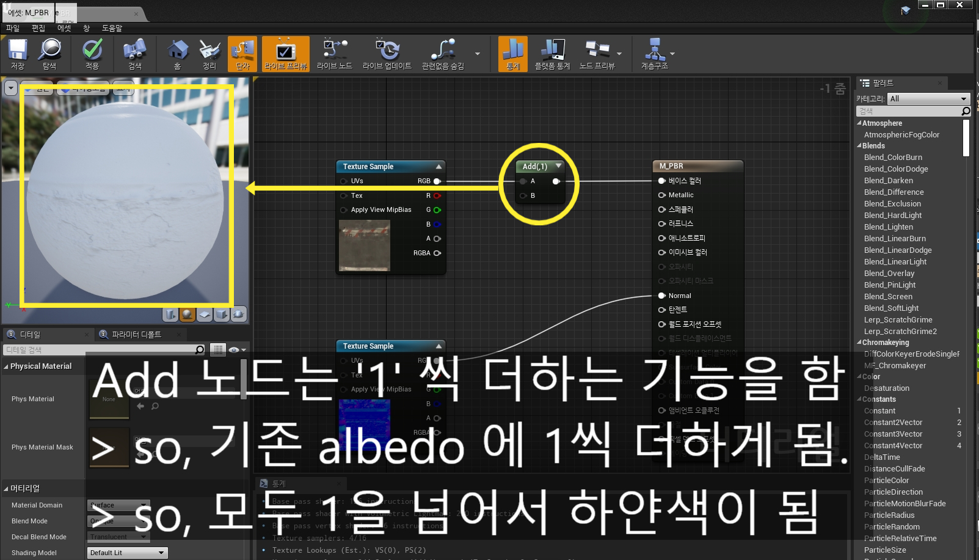The height and width of the screenshot is (560, 979).
Task: Collapse the Blends palette category
Action: (859, 145)
